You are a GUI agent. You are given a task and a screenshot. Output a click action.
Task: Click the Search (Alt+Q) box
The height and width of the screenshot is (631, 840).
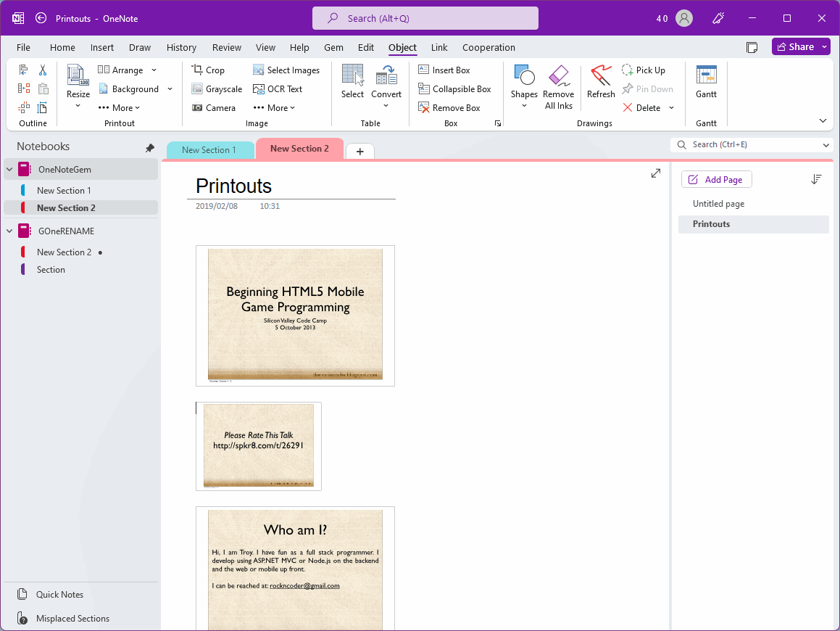425,18
